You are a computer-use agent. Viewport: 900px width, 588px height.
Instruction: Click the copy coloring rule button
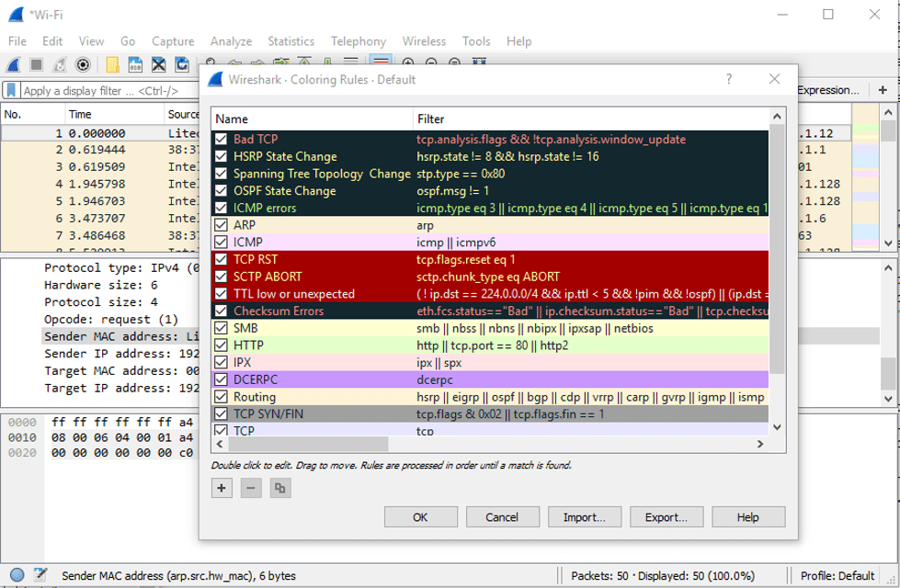[280, 488]
